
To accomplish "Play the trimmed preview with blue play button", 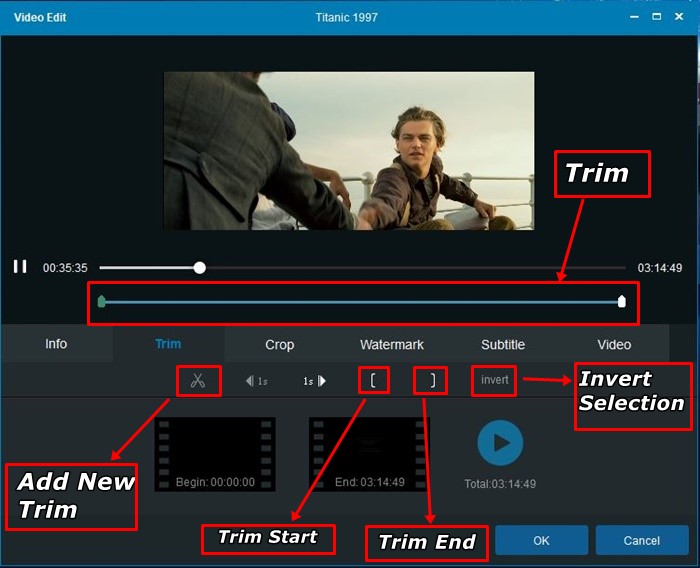I will tap(500, 443).
